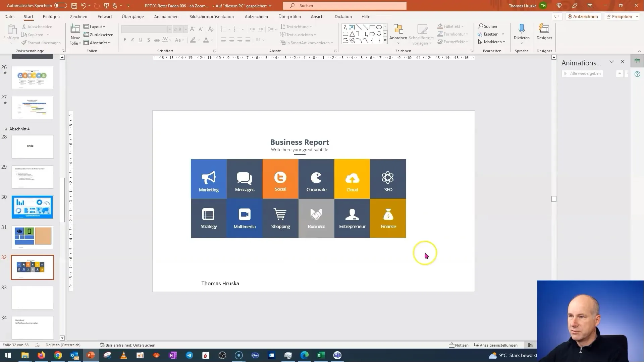This screenshot has width=644, height=362.
Task: Toggle Automatisches Speichern switch on
Action: (x=60, y=6)
